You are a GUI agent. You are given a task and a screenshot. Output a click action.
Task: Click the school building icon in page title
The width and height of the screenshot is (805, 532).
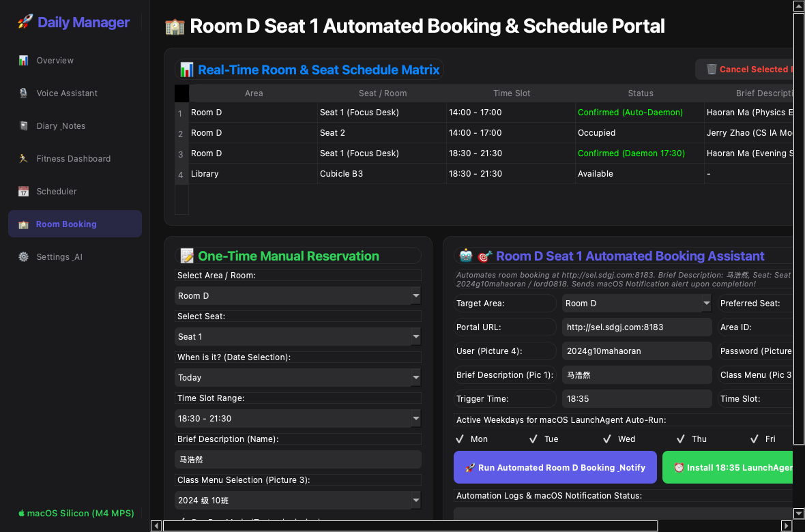pos(175,26)
